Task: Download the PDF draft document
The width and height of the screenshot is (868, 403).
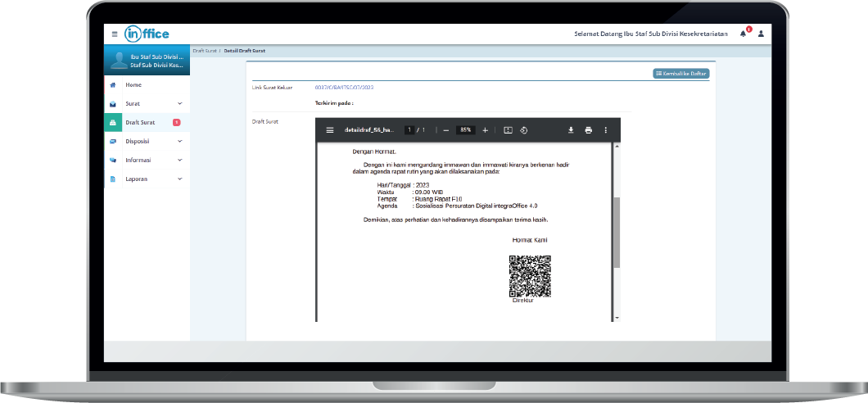Action: [x=571, y=129]
